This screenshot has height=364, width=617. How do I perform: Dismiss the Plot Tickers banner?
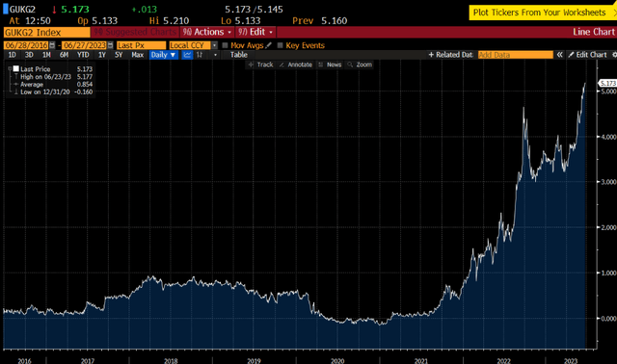click(x=615, y=13)
